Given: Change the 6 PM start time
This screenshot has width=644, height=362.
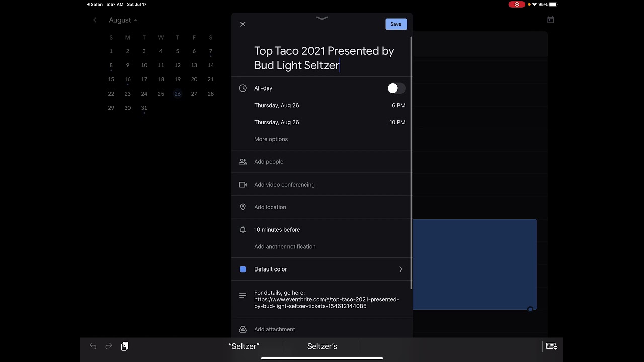Looking at the screenshot, I should pos(398,106).
